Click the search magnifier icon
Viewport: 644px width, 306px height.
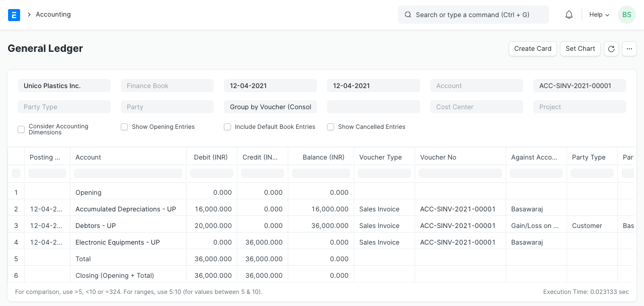coord(408,15)
